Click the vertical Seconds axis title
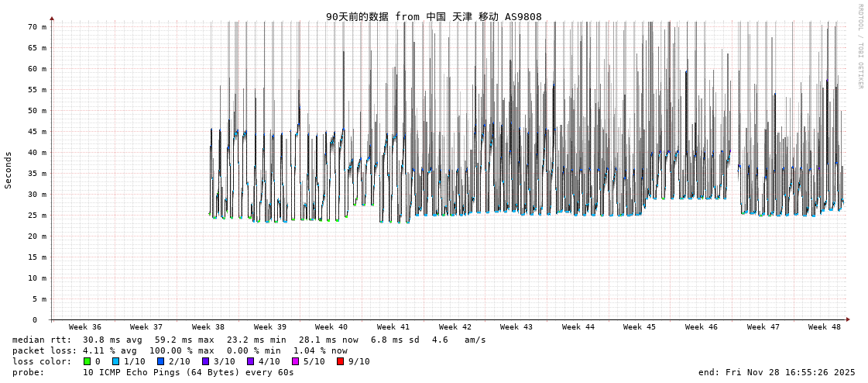Image resolution: width=868 pixels, height=383 pixels. point(9,170)
